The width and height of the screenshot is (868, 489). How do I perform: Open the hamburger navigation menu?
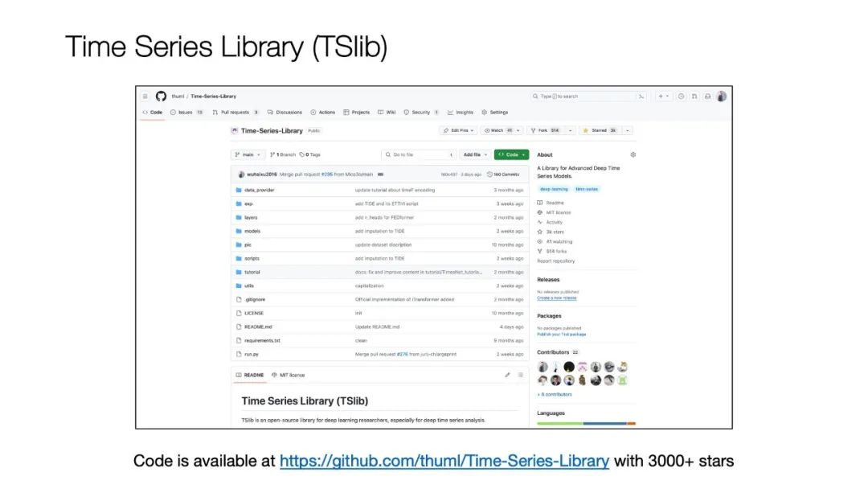[145, 96]
